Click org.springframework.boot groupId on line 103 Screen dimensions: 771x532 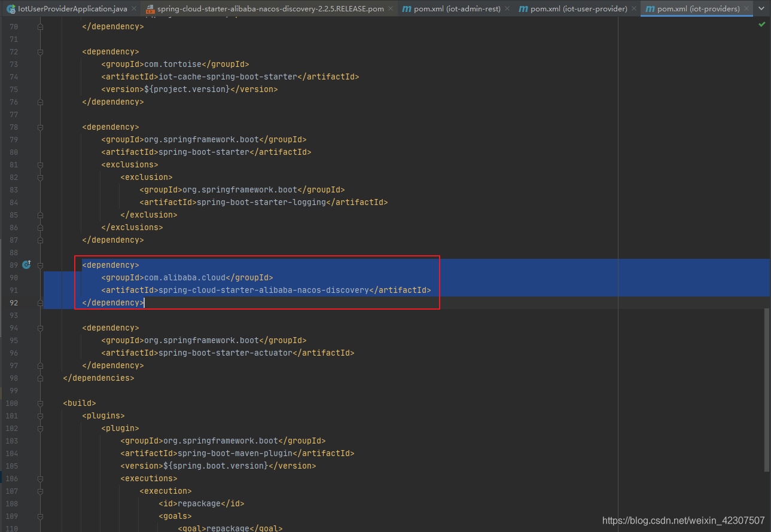click(221, 441)
